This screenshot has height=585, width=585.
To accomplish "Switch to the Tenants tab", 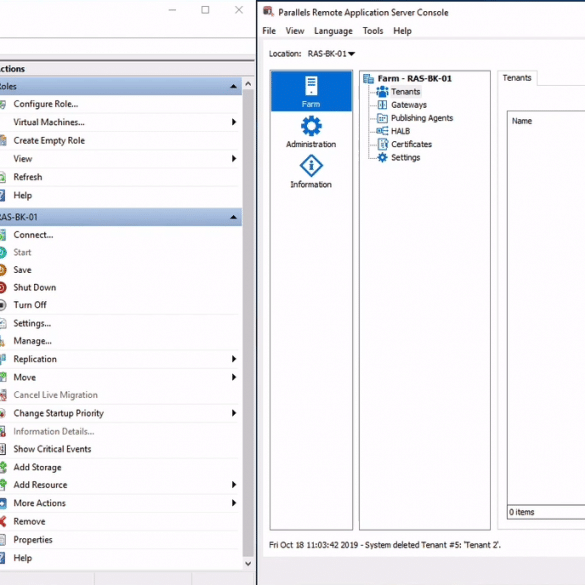I will 517,78.
